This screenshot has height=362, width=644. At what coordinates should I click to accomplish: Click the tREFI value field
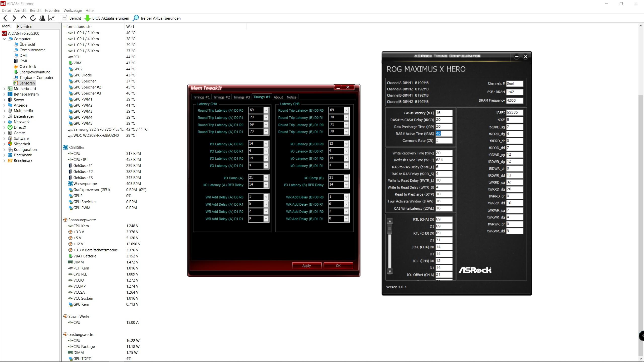click(515, 113)
